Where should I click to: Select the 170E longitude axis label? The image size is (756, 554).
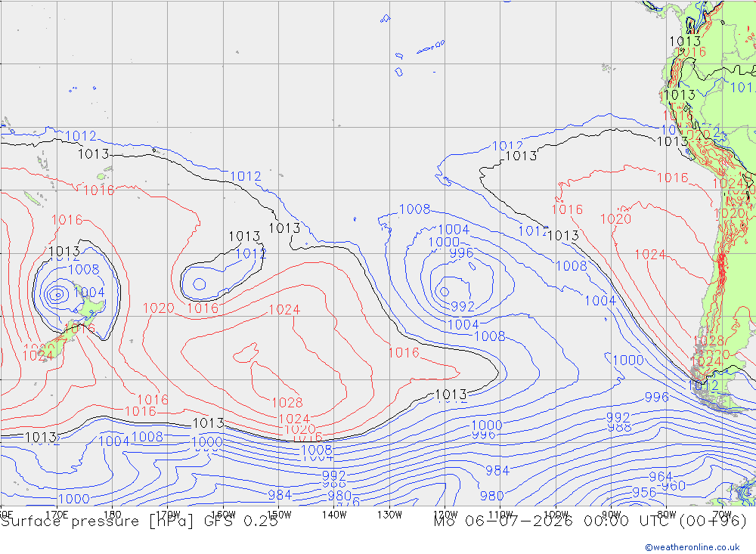tap(57, 515)
